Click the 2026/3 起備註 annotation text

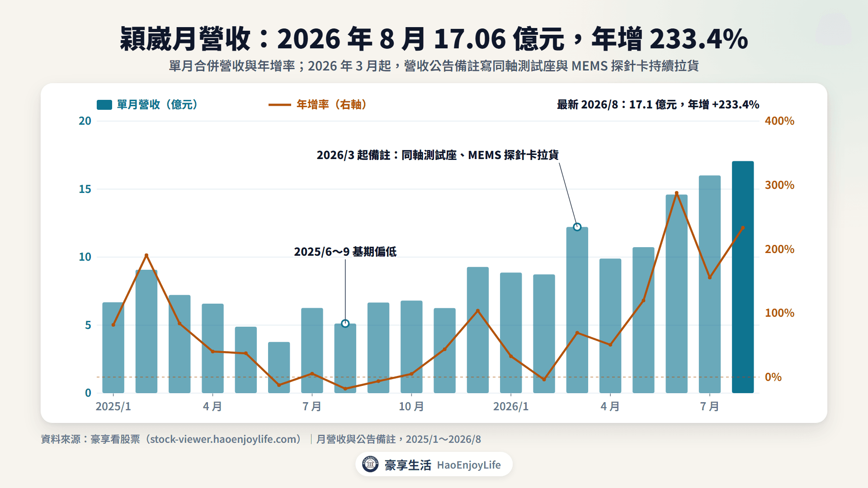(438, 155)
